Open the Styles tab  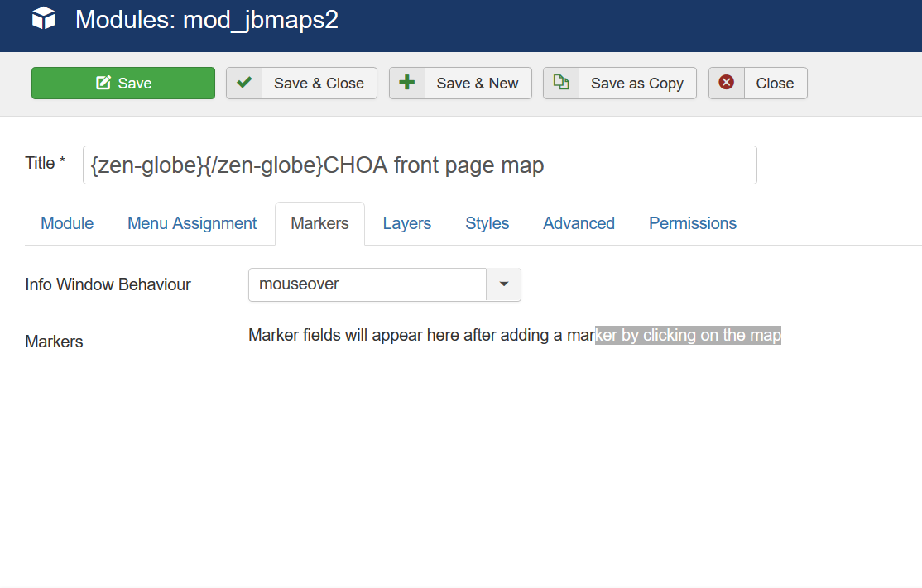(487, 223)
